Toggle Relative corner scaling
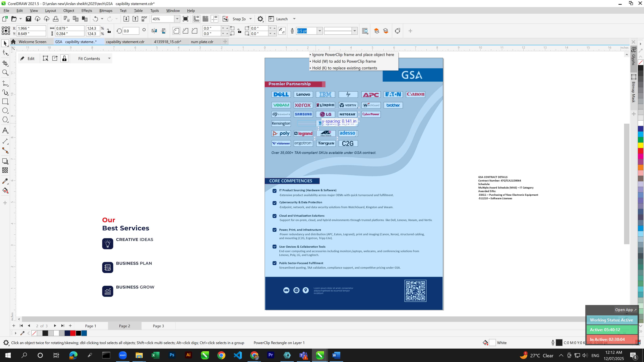This screenshot has height=362, width=644. [x=282, y=31]
